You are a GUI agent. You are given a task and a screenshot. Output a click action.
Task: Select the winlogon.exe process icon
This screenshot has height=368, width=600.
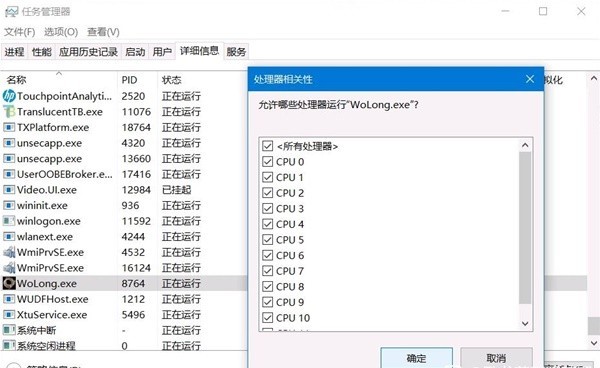tap(9, 221)
